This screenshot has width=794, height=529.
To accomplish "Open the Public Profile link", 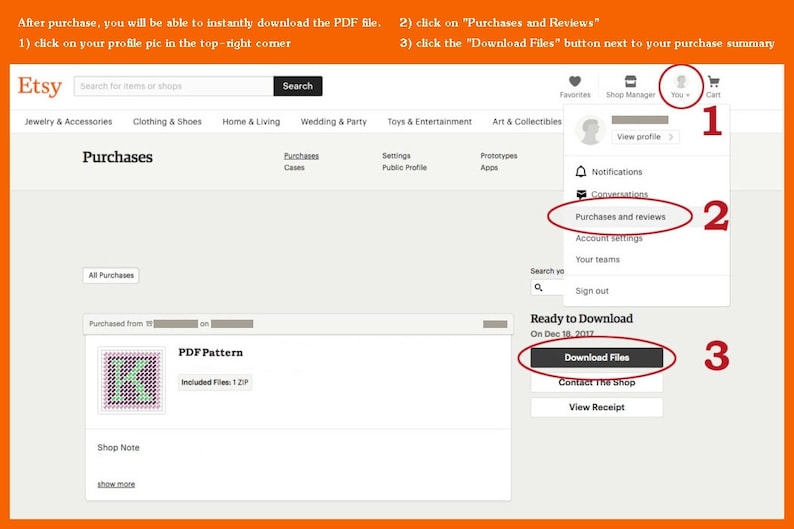I will (405, 168).
